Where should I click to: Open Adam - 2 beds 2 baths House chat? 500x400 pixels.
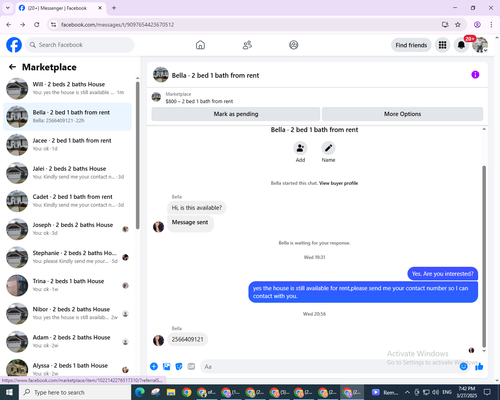[67, 342]
